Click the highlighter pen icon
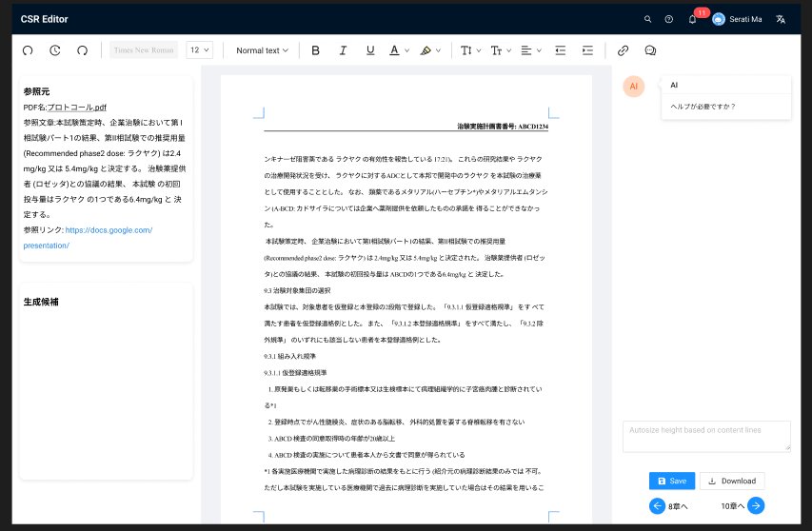The width and height of the screenshot is (812, 531). pos(426,50)
